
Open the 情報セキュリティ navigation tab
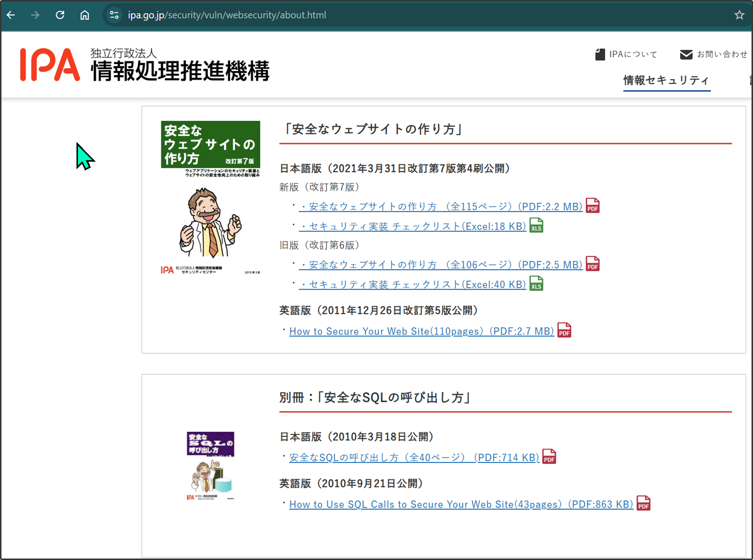[666, 80]
